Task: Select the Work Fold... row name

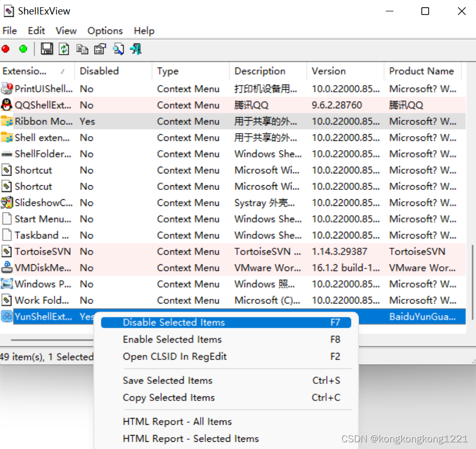Action: [42, 300]
